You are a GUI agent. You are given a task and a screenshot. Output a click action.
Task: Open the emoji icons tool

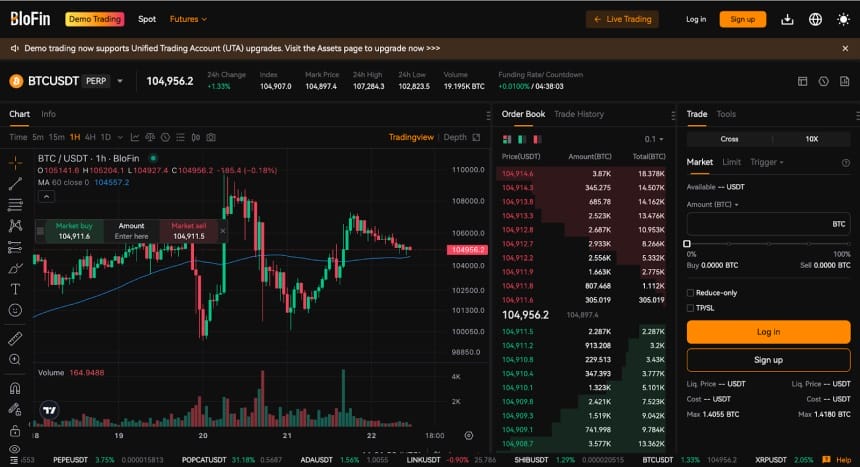click(x=15, y=311)
